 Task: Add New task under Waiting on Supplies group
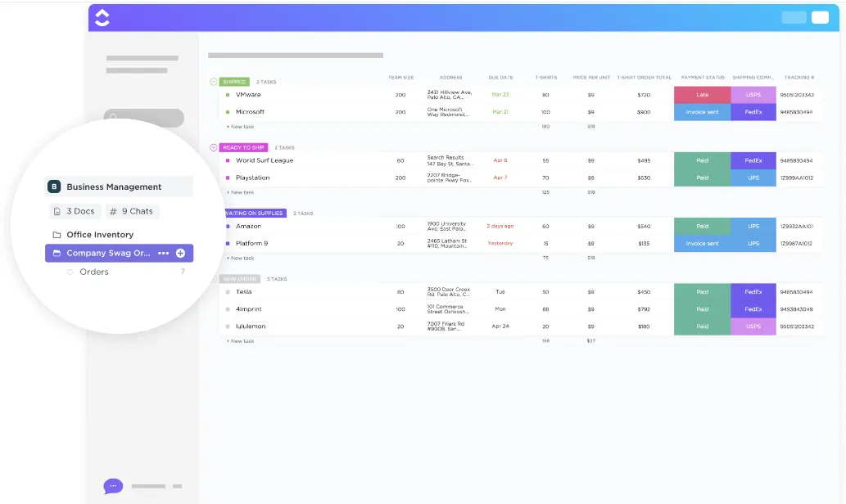[x=240, y=259]
